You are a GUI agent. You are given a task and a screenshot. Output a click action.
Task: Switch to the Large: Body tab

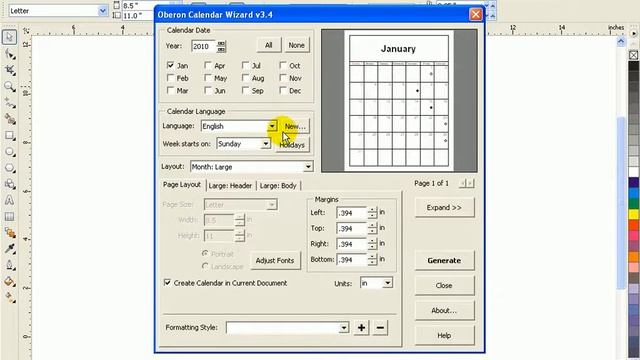(x=278, y=186)
